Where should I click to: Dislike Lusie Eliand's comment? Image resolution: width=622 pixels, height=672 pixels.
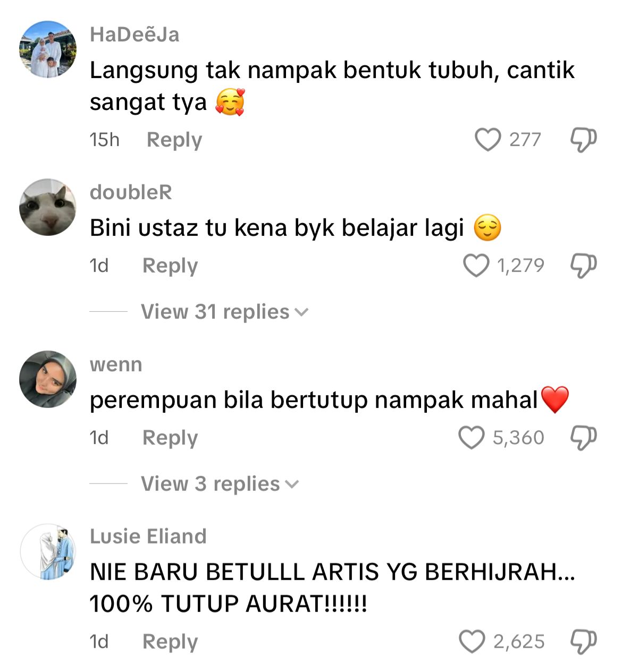(x=583, y=641)
